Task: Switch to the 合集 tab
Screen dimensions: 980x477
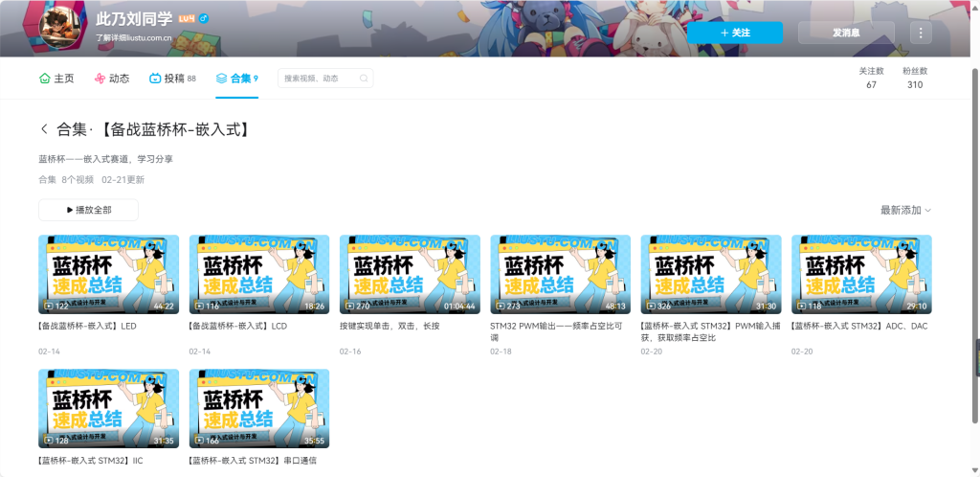Action: tap(236, 79)
